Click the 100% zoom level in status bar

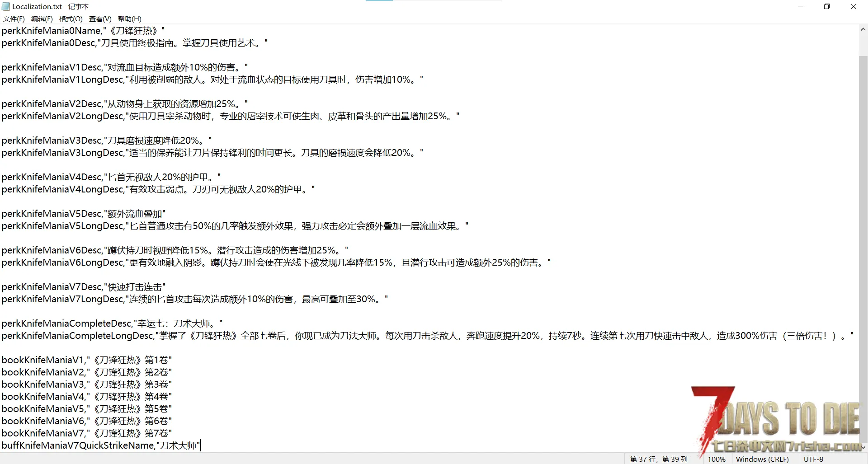716,459
